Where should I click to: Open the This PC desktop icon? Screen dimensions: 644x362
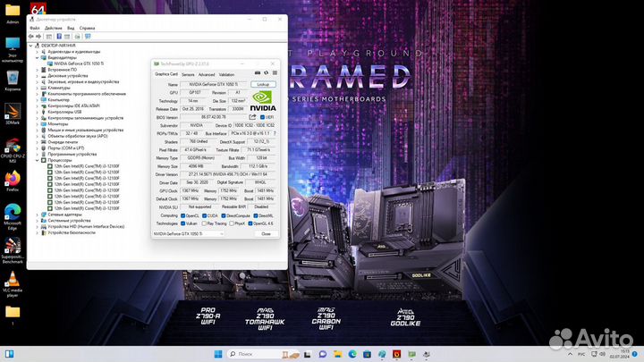point(13,49)
